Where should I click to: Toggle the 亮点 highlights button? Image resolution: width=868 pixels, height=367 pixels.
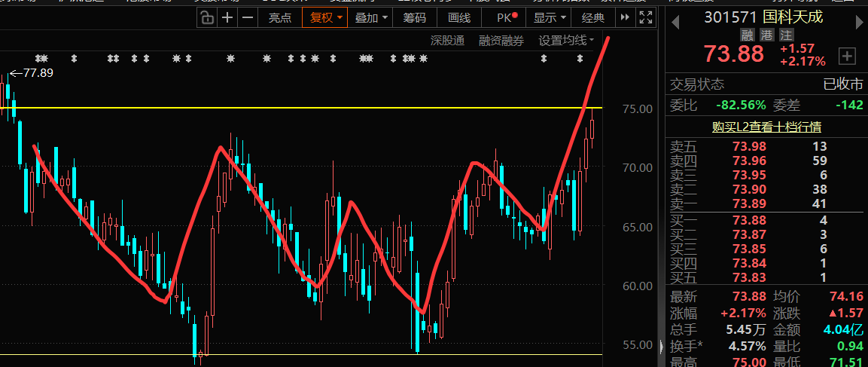(x=280, y=18)
